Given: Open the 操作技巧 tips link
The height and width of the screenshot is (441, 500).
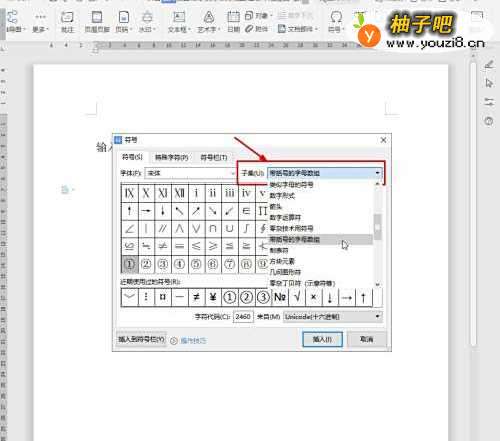Looking at the screenshot, I should click(193, 340).
